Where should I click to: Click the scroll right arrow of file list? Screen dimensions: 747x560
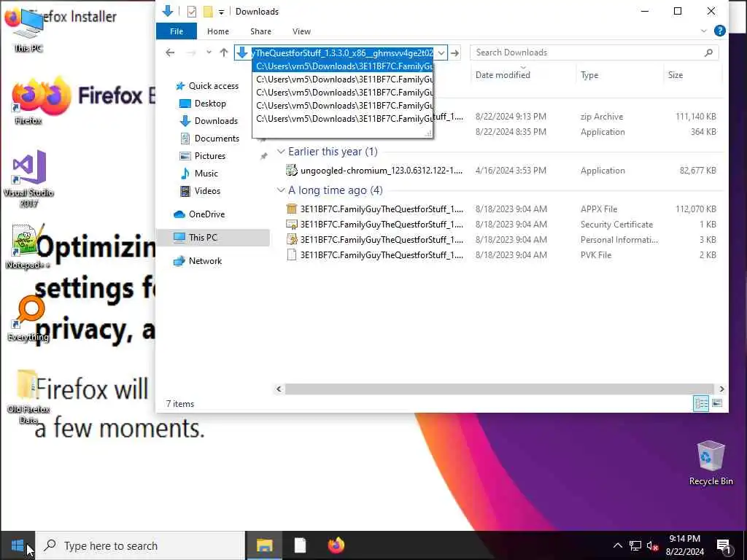721,389
